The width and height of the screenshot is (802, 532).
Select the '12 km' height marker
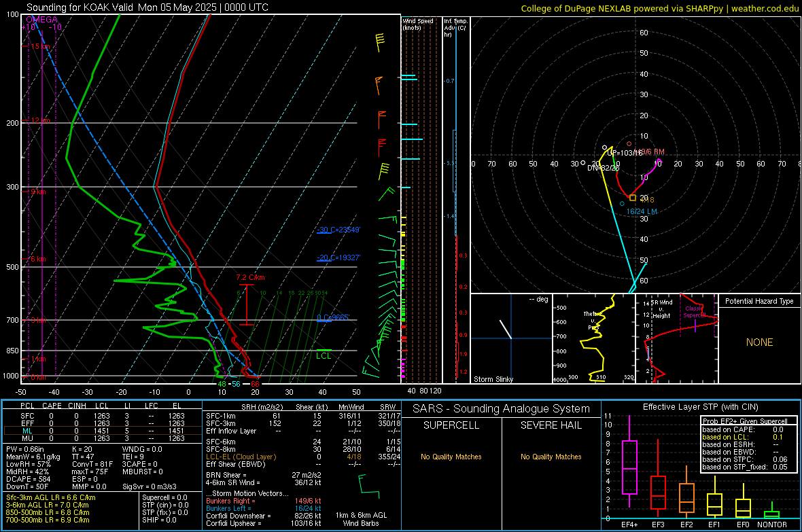[40, 120]
